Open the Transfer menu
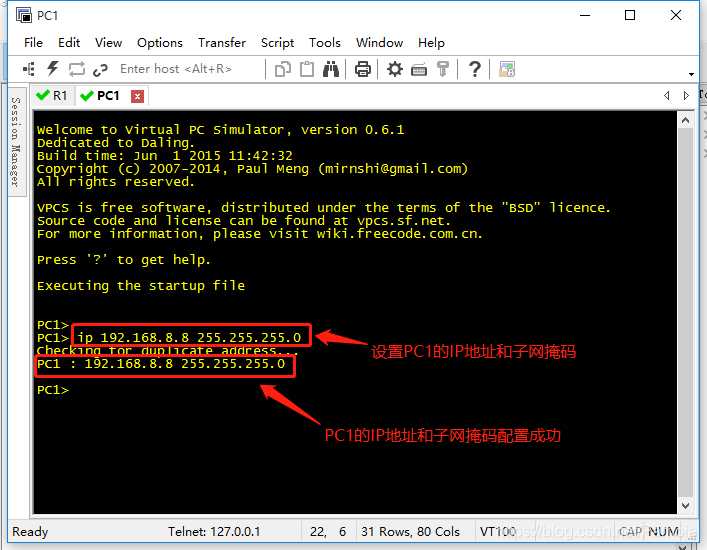The width and height of the screenshot is (707, 550). 222,43
